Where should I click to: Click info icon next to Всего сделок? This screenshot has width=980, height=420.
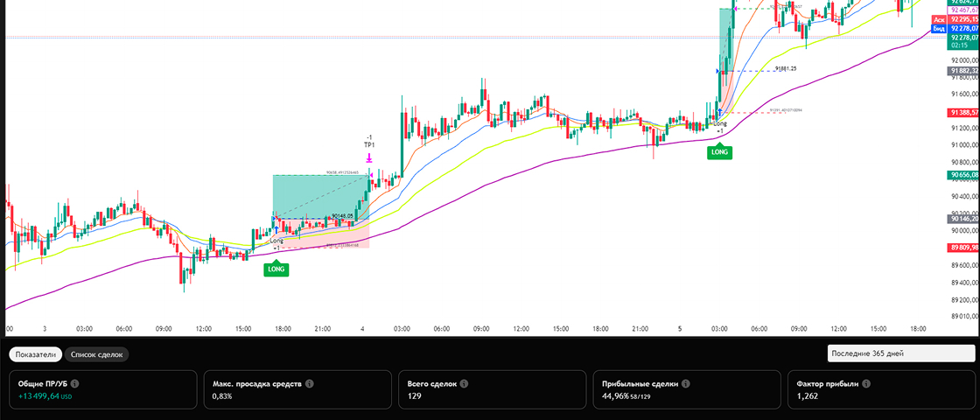tap(464, 383)
